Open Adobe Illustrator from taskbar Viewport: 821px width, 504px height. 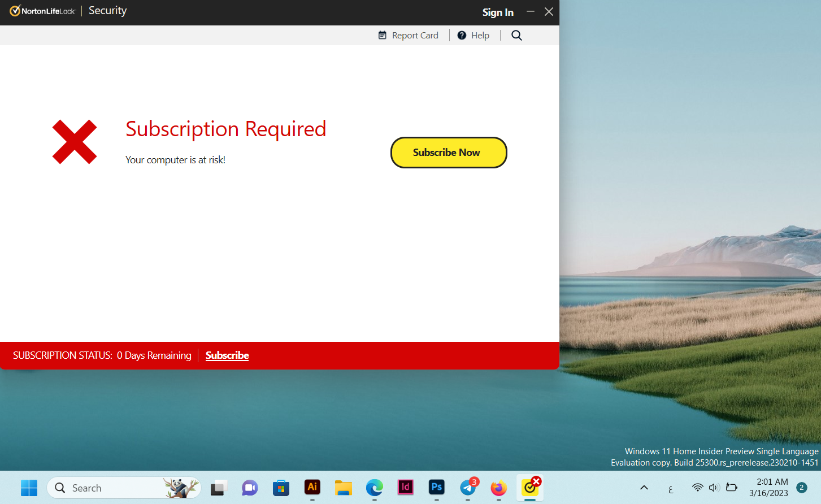point(312,487)
